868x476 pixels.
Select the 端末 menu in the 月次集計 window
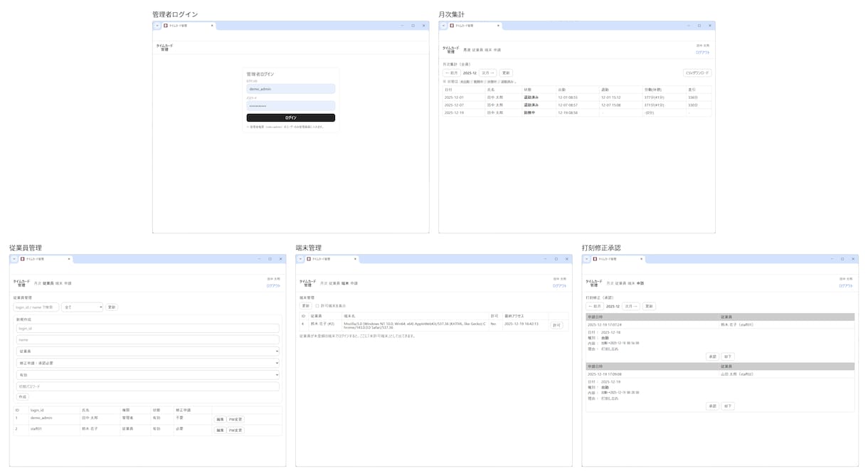coord(488,50)
